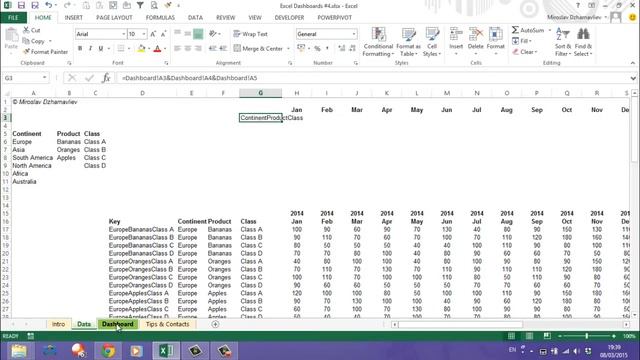Switch to the DEVELOPER ribbon tab
The image size is (640, 360).
click(x=289, y=18)
